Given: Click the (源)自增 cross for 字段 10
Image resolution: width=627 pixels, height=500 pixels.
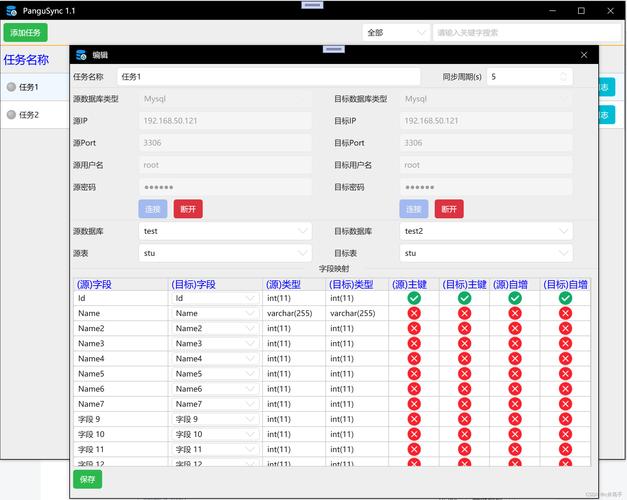Looking at the screenshot, I should tap(515, 434).
